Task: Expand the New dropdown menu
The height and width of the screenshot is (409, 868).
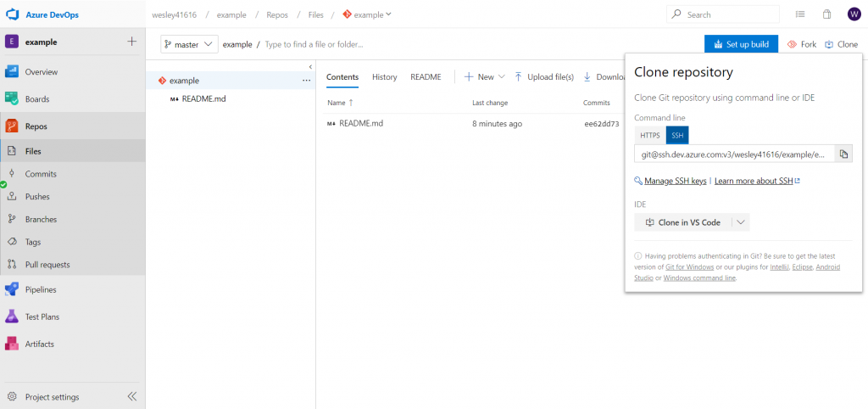Action: [502, 77]
